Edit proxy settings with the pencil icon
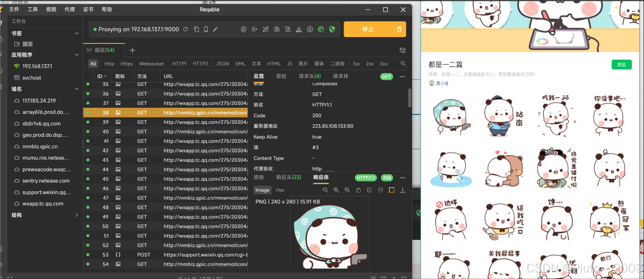The image size is (644, 279). coord(215,29)
